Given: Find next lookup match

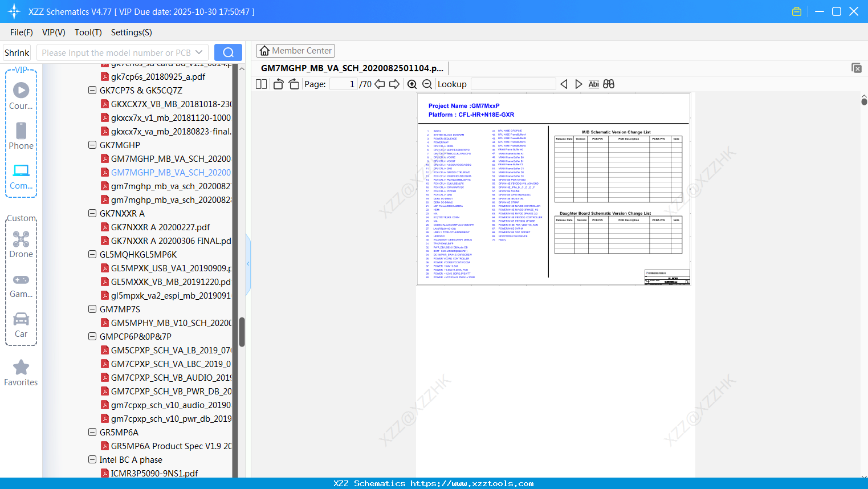Looking at the screenshot, I should pos(578,84).
